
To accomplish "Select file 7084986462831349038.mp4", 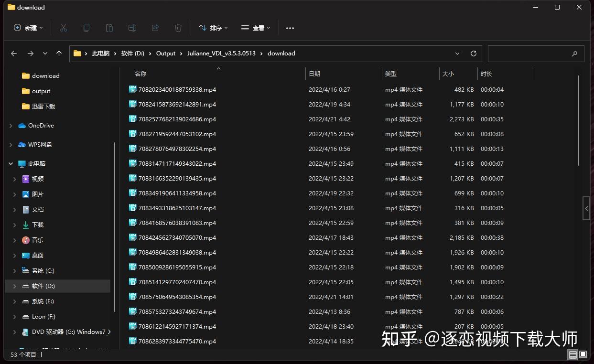I will (x=177, y=253).
